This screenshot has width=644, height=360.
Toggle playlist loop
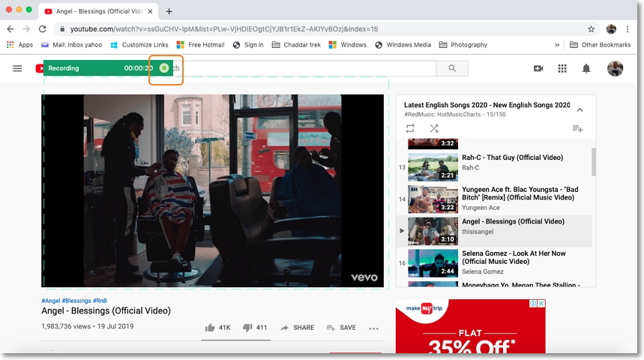click(410, 128)
